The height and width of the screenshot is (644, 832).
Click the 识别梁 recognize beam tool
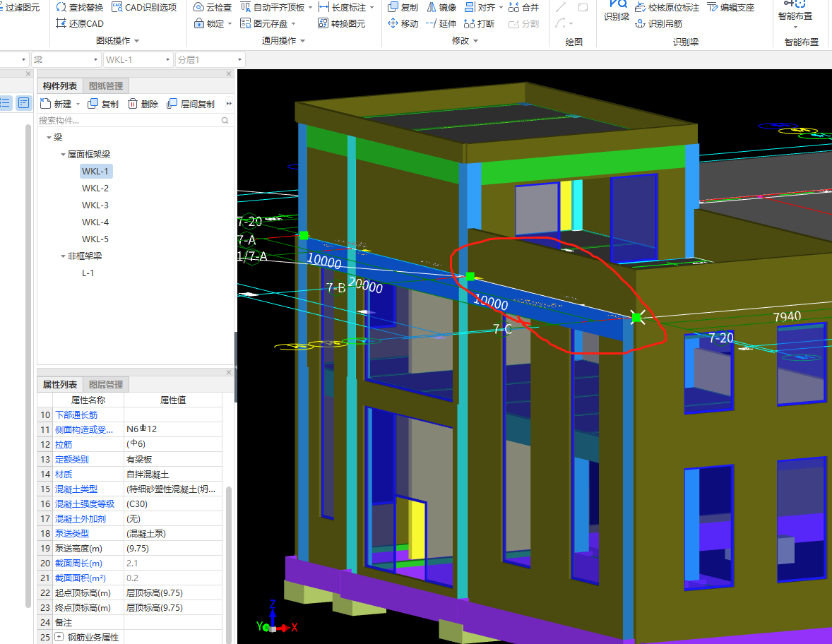616,11
